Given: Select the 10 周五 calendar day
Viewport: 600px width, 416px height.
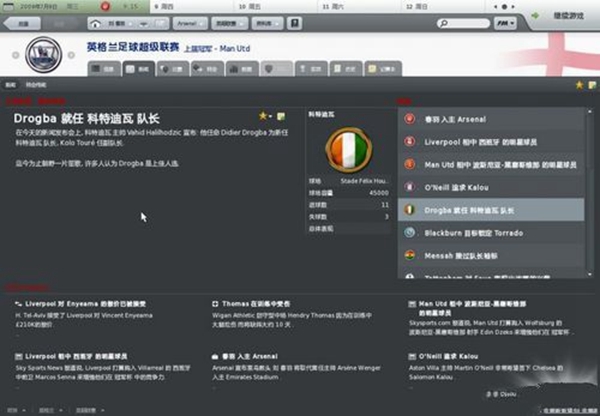Looking at the screenshot, I should pos(276,7).
